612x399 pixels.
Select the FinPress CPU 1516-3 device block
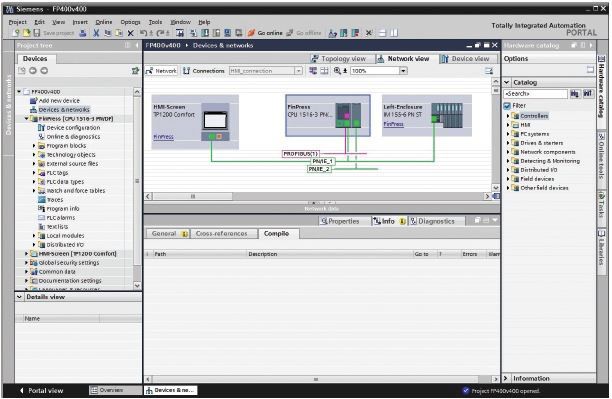[328, 116]
